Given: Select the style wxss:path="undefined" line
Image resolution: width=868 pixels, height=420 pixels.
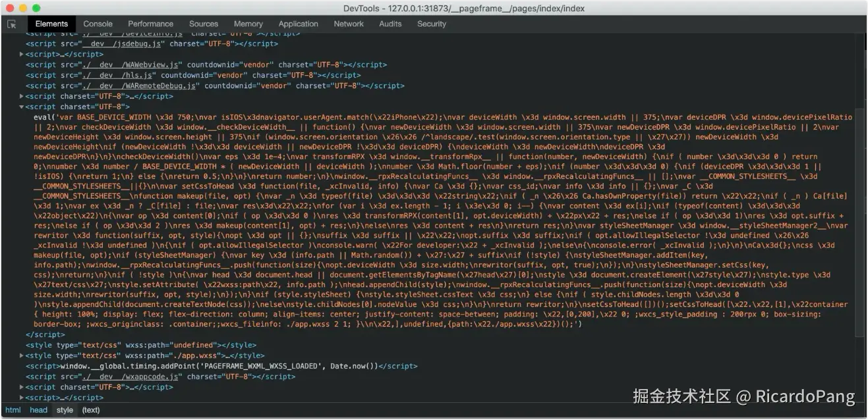Looking at the screenshot, I should [x=140, y=345].
